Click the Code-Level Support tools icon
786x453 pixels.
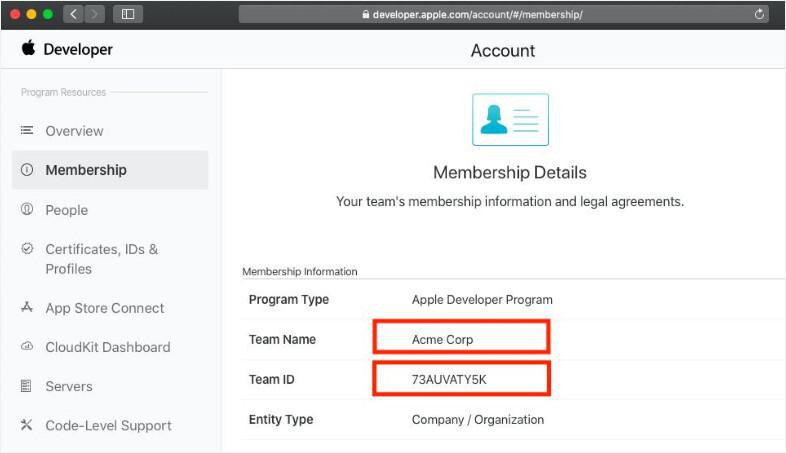27,425
